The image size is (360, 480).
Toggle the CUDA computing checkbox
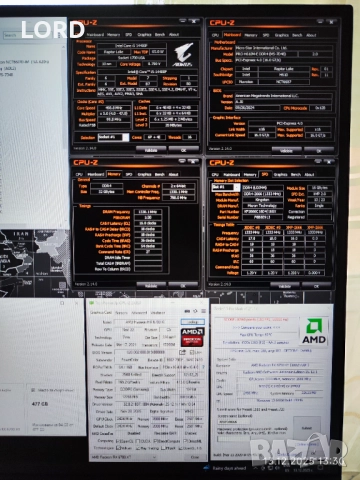click(x=138, y=441)
